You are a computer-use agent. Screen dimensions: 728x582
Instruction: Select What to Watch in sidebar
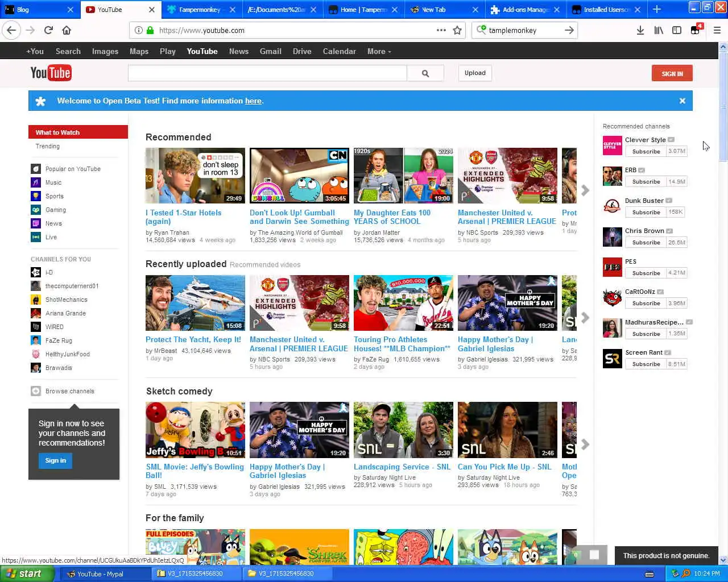pos(78,132)
